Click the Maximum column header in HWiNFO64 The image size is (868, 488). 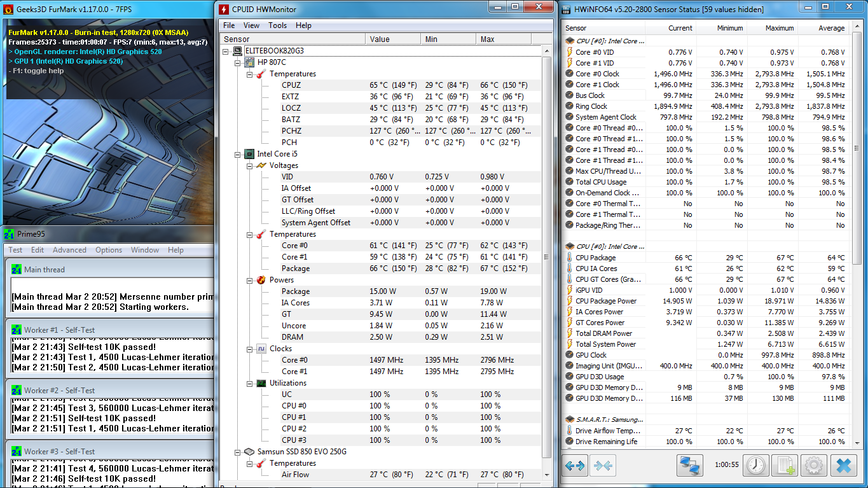pyautogui.click(x=773, y=28)
